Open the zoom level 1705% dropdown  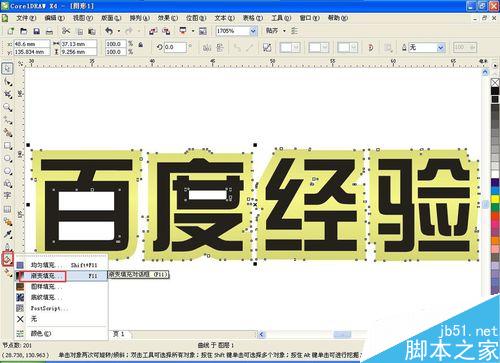pos(253,31)
